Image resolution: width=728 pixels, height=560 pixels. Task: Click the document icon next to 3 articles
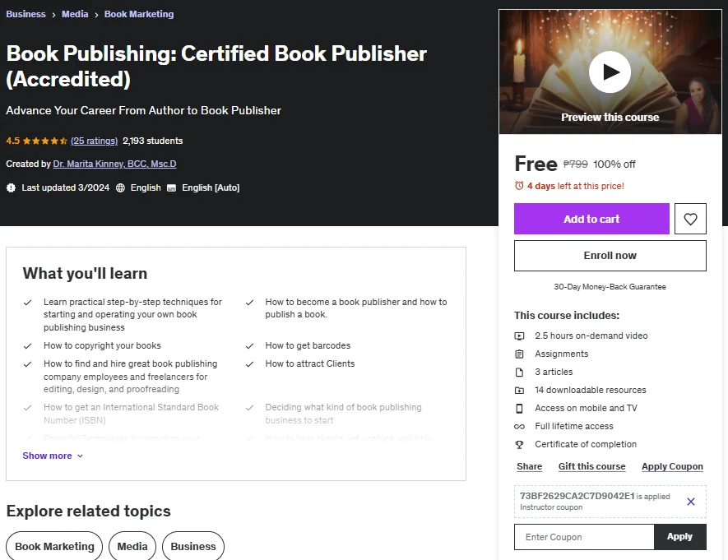(x=519, y=372)
